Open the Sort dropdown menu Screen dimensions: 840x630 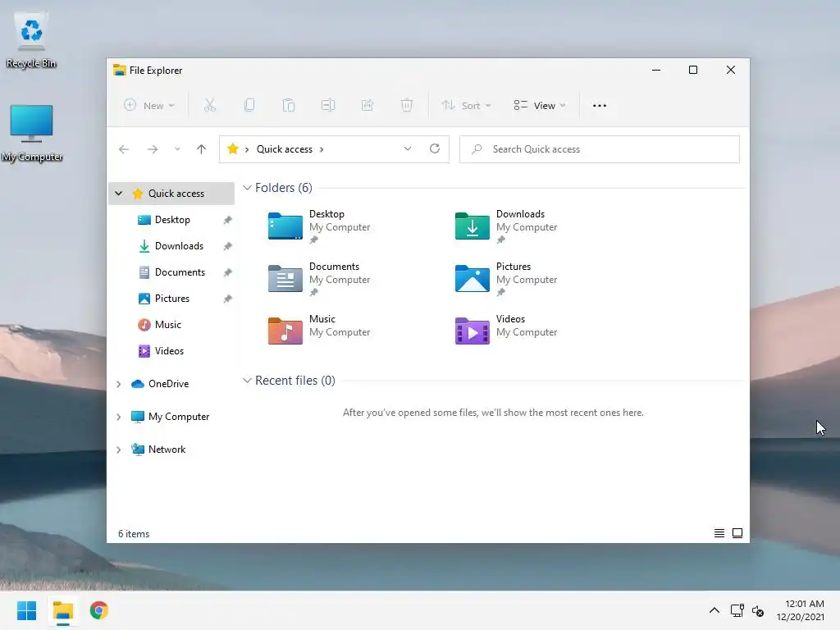(x=466, y=106)
